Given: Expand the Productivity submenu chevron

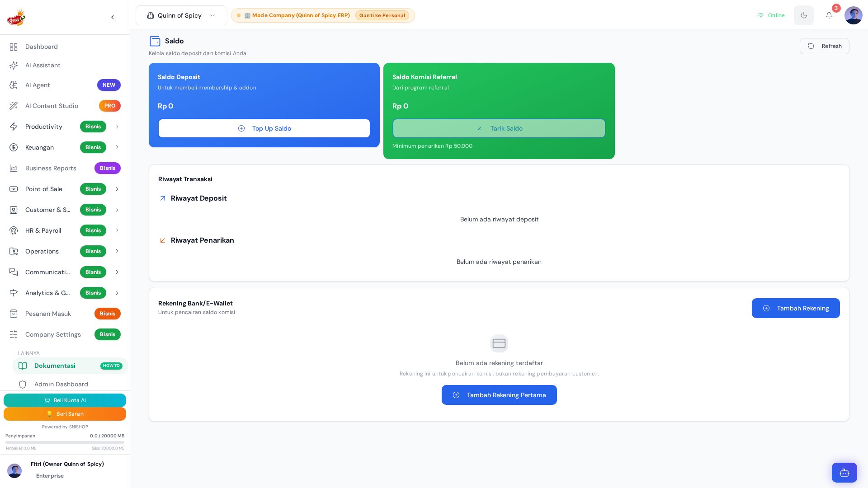Looking at the screenshot, I should coord(117,127).
